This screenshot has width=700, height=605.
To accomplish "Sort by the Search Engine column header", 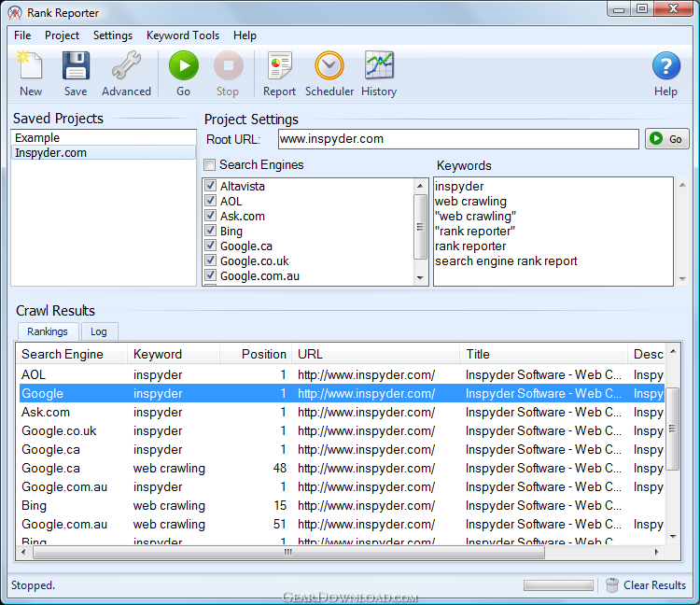I will point(72,354).
